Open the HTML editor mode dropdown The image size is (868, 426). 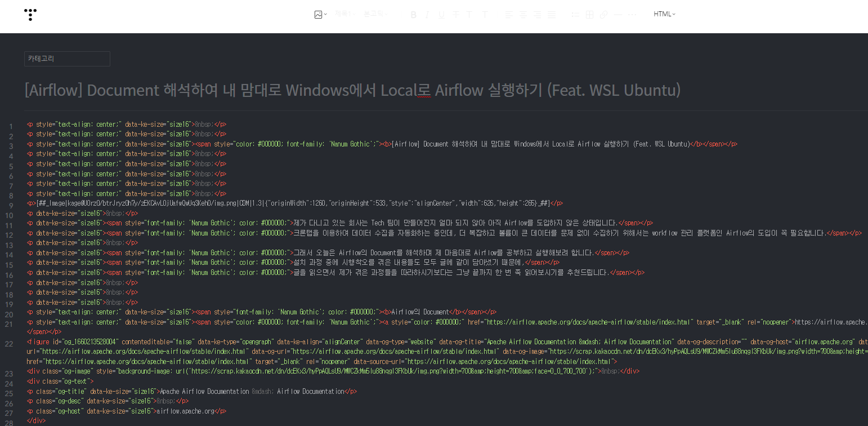click(x=664, y=14)
